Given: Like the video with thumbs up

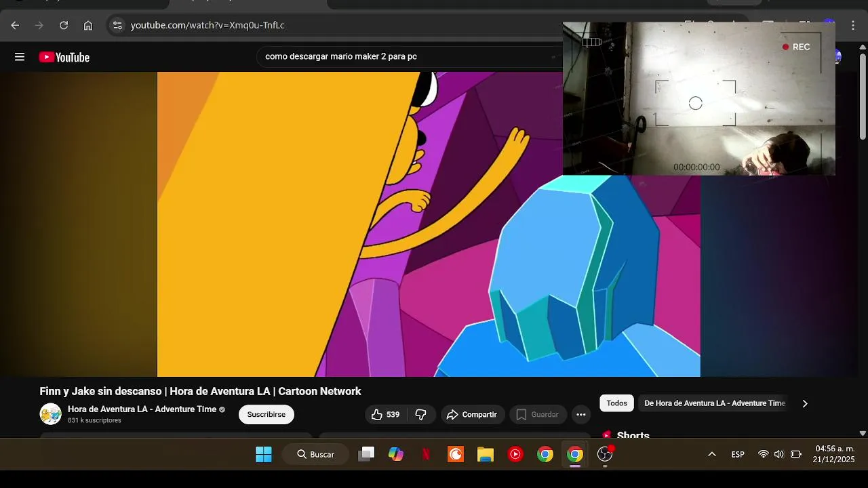Looking at the screenshot, I should pyautogui.click(x=385, y=414).
